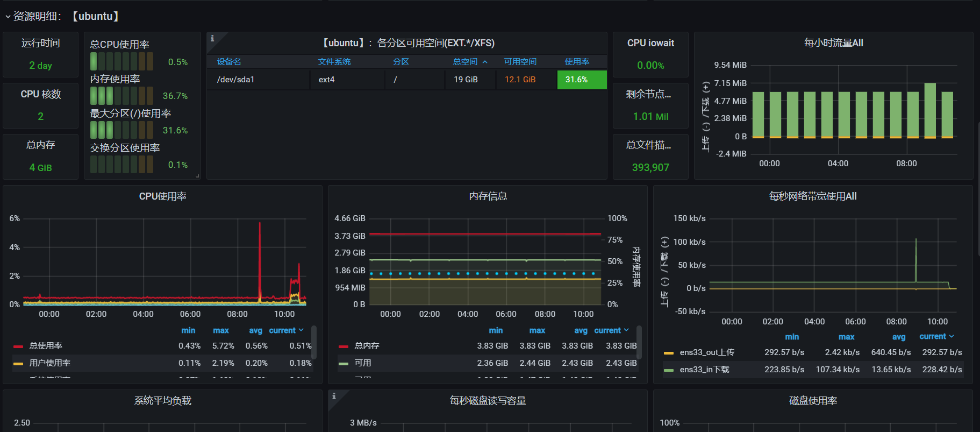This screenshot has width=980, height=432.
Task: Click the 2 day uptime value
Action: (x=41, y=66)
